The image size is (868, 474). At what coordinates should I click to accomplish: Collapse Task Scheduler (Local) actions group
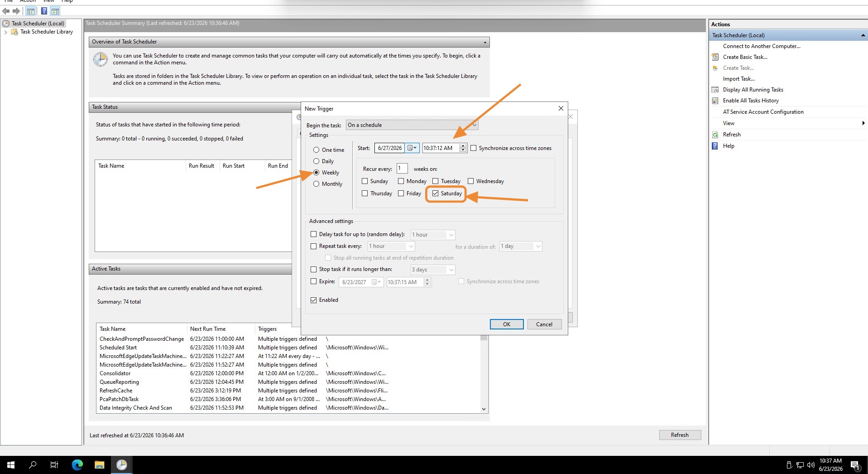click(863, 35)
